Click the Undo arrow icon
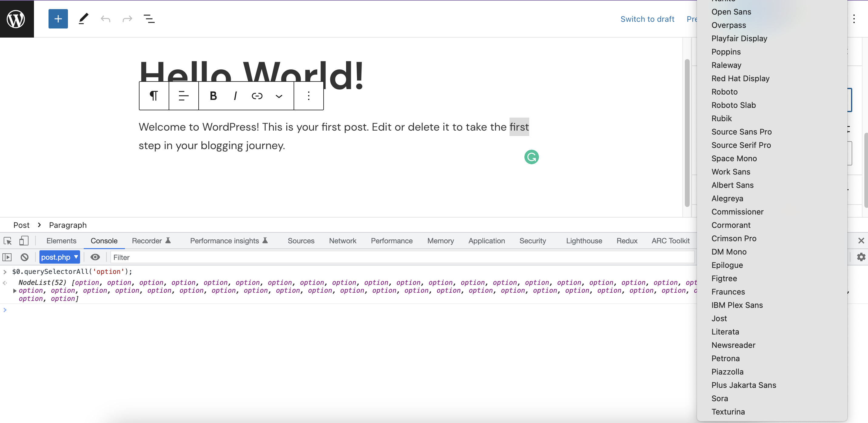 pos(106,19)
